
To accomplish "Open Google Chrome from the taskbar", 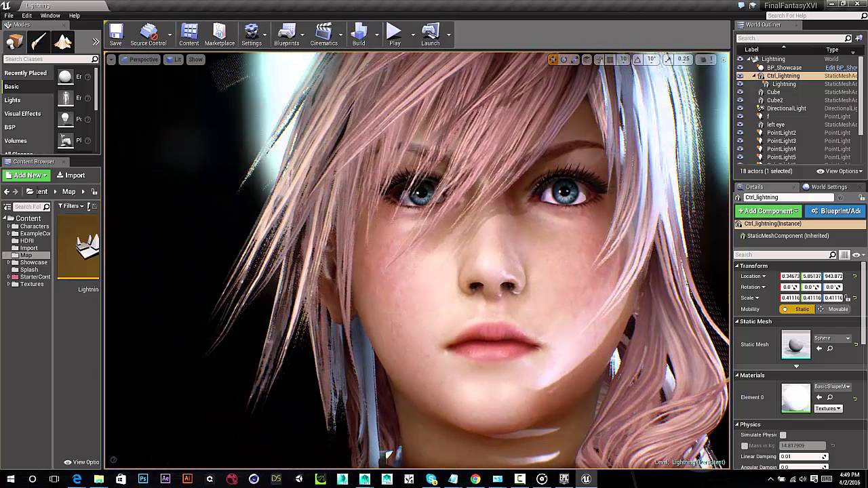I will (475, 479).
